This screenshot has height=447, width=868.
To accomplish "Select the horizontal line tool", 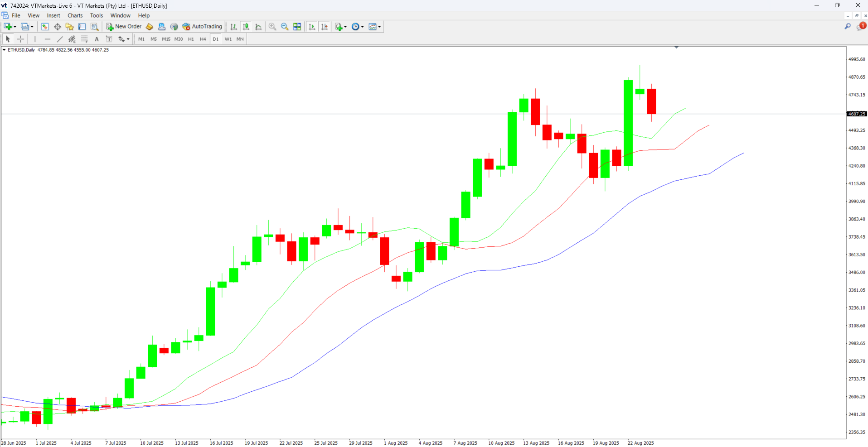I will (x=47, y=39).
